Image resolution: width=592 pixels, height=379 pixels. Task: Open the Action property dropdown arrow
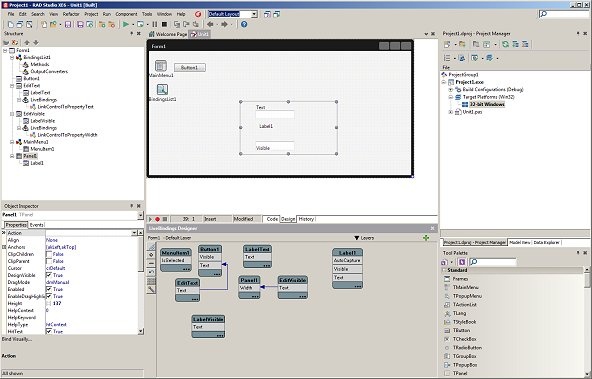tap(134, 233)
